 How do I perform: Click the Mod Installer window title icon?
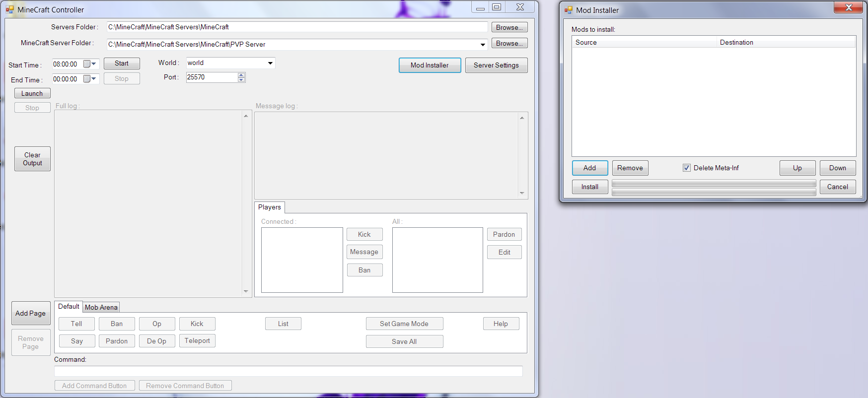(x=569, y=10)
